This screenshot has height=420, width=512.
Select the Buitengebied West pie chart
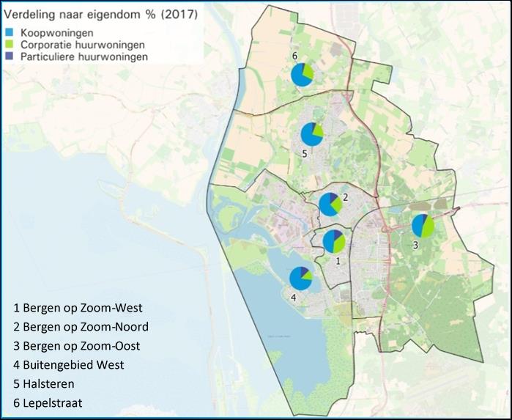[300, 279]
